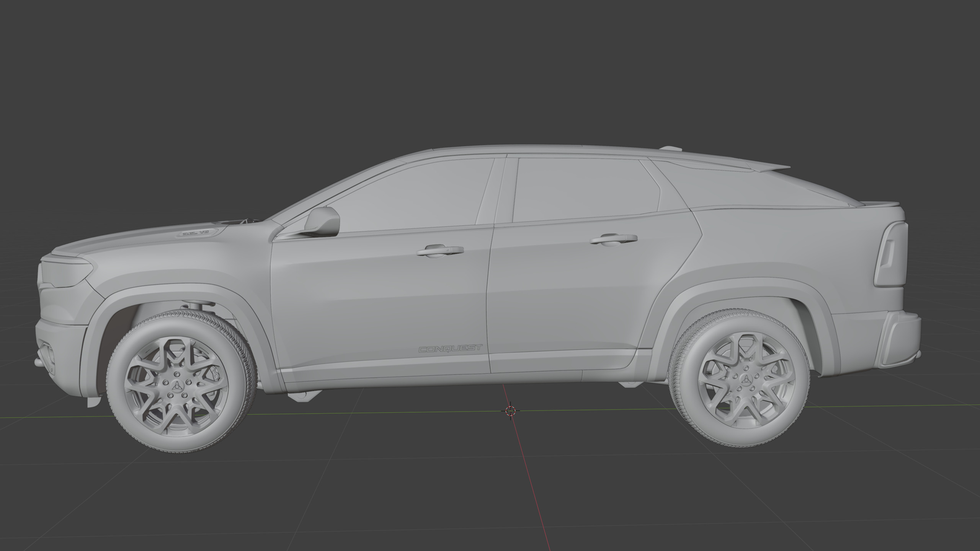980x551 pixels.
Task: Select the roof antenna fin
Action: (670, 148)
